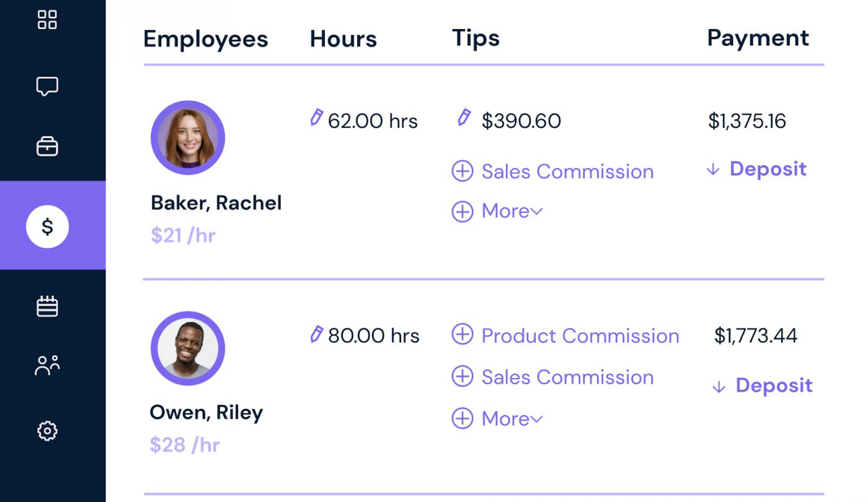The height and width of the screenshot is (502, 868).
Task: Open the team people icon in sidebar
Action: 47,366
